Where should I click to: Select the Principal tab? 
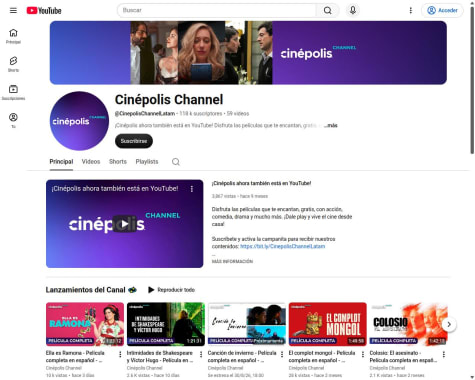[61, 162]
